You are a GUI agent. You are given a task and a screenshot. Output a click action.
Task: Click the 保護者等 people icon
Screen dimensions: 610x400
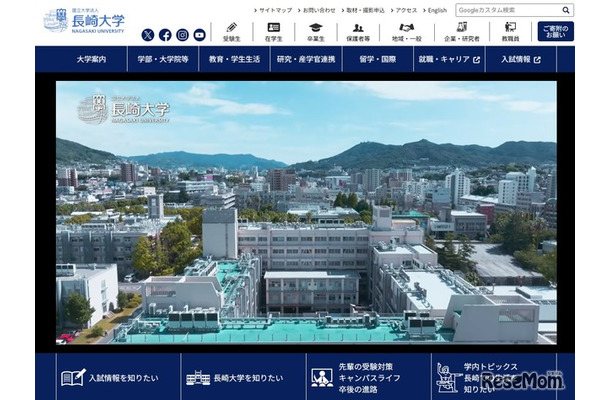(358, 28)
